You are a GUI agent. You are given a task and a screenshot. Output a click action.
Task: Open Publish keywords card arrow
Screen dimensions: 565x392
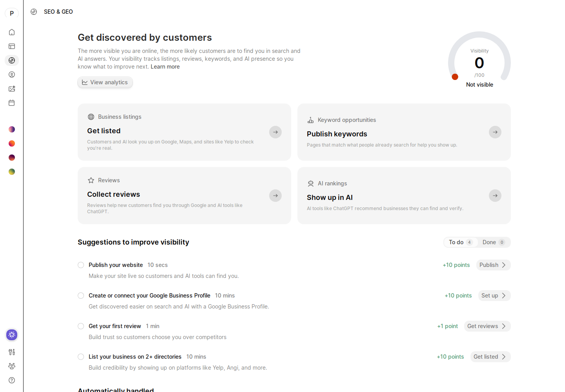[495, 132]
